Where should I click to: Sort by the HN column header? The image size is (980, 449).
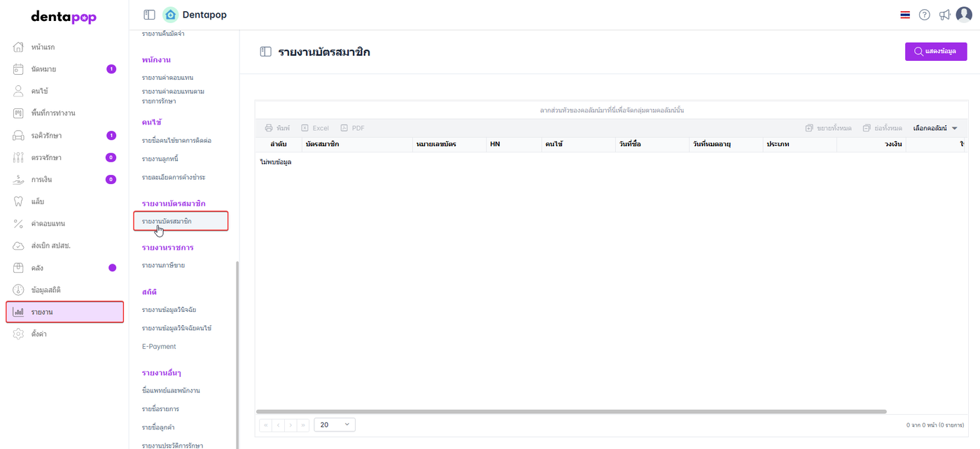pos(513,143)
